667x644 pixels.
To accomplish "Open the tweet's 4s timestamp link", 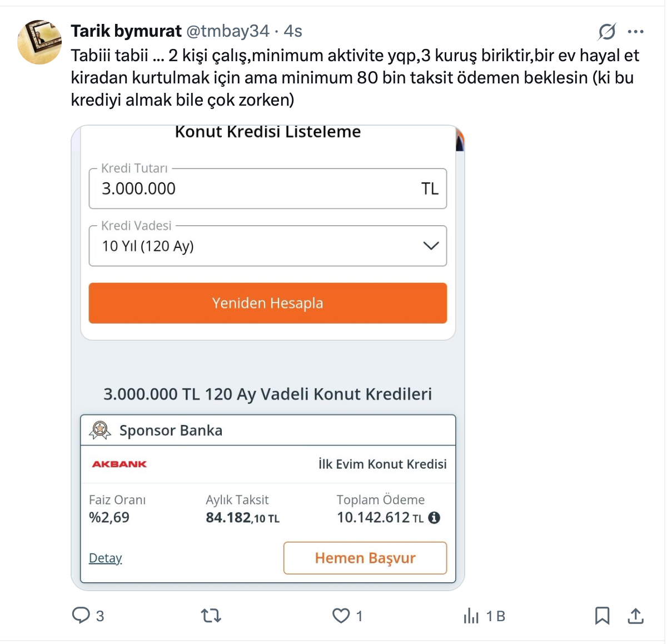I will 293,31.
